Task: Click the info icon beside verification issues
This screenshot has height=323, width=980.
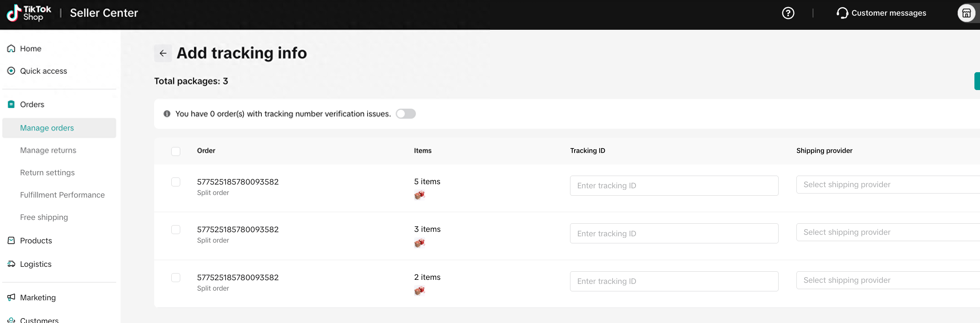Action: 167,114
